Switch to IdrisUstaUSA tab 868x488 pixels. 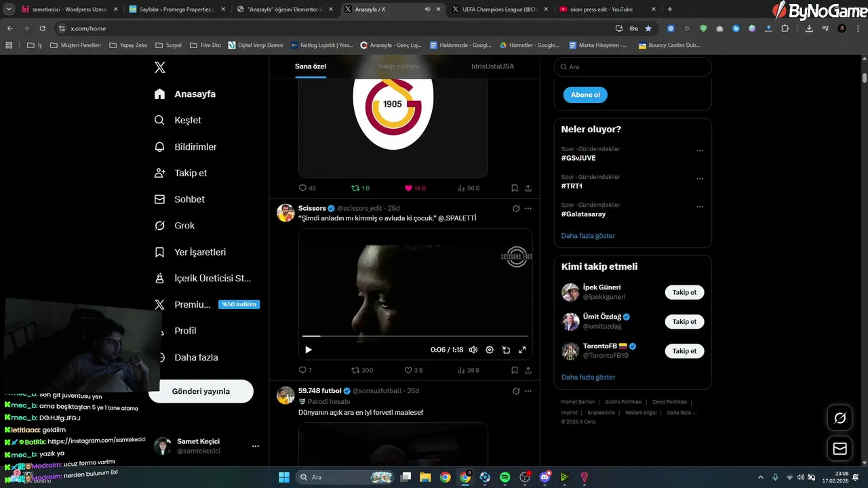(492, 66)
